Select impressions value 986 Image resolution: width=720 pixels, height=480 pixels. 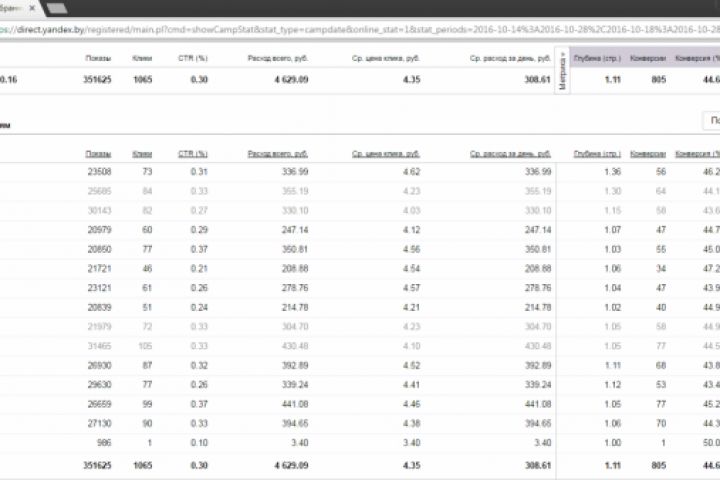pyautogui.click(x=104, y=443)
